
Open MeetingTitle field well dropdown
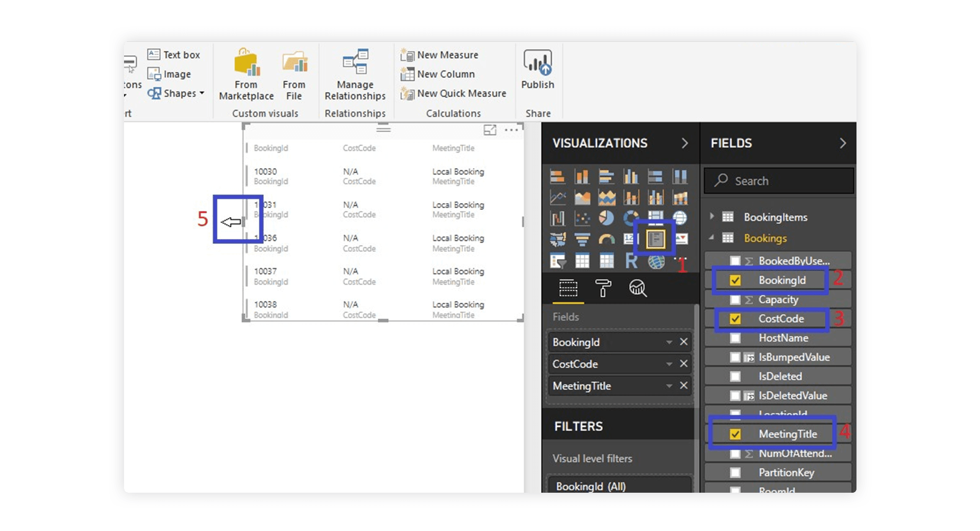(x=669, y=386)
